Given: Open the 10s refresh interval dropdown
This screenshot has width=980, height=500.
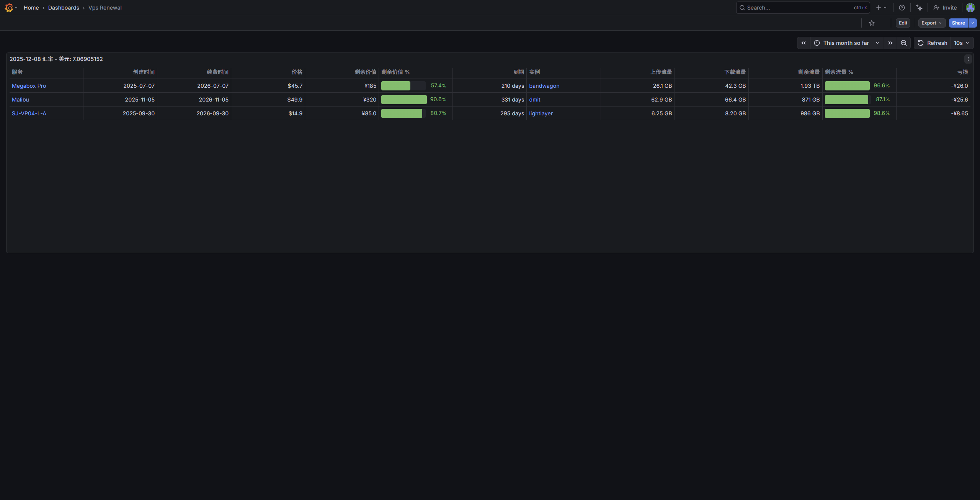Looking at the screenshot, I should pos(962,43).
